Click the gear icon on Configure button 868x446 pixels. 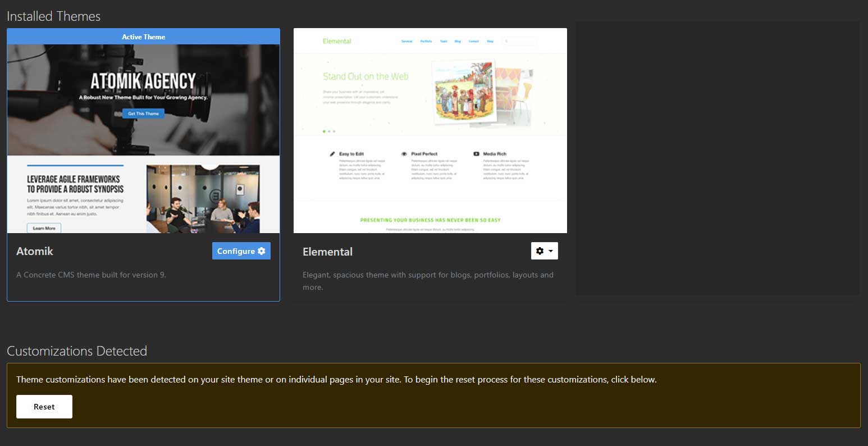[x=261, y=251]
